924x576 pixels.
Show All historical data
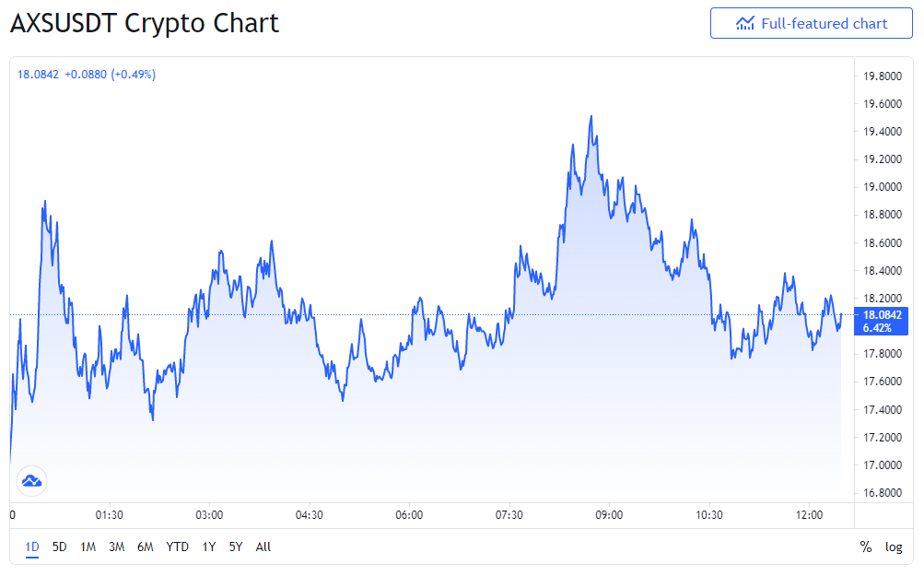pos(263,547)
